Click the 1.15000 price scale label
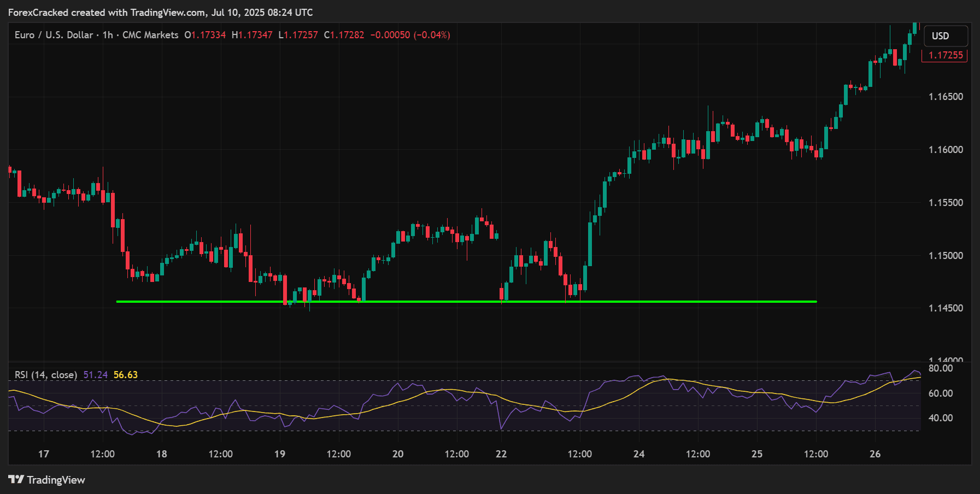 (x=946, y=256)
